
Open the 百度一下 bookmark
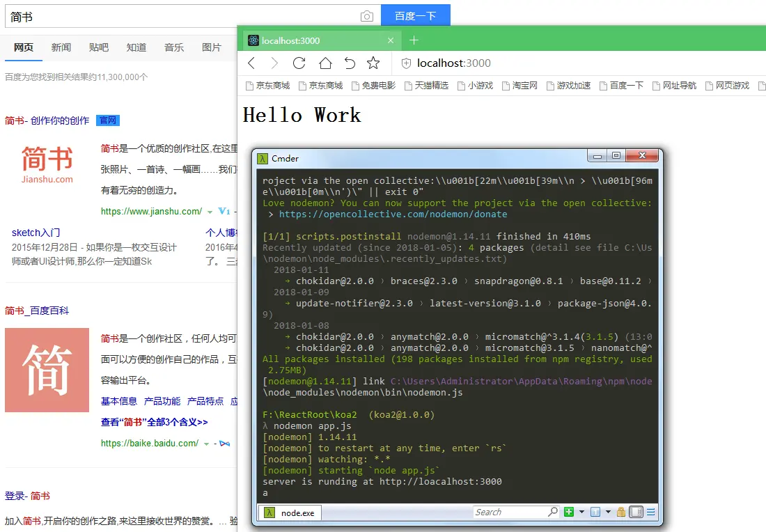click(x=622, y=86)
